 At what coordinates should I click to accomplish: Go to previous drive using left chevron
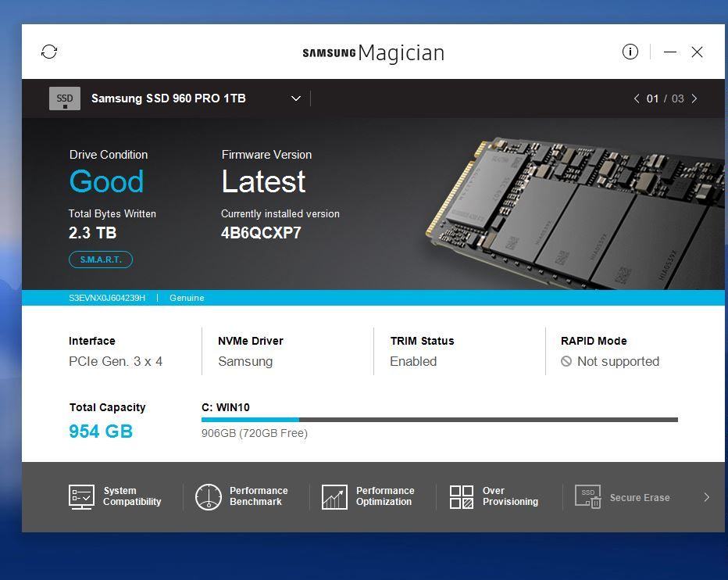coord(637,98)
